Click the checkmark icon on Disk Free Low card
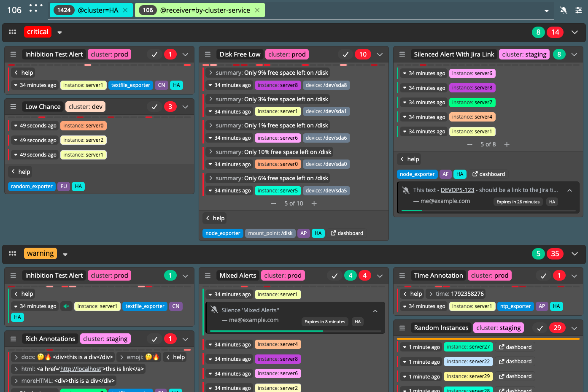This screenshot has height=392, width=588. coord(345,54)
